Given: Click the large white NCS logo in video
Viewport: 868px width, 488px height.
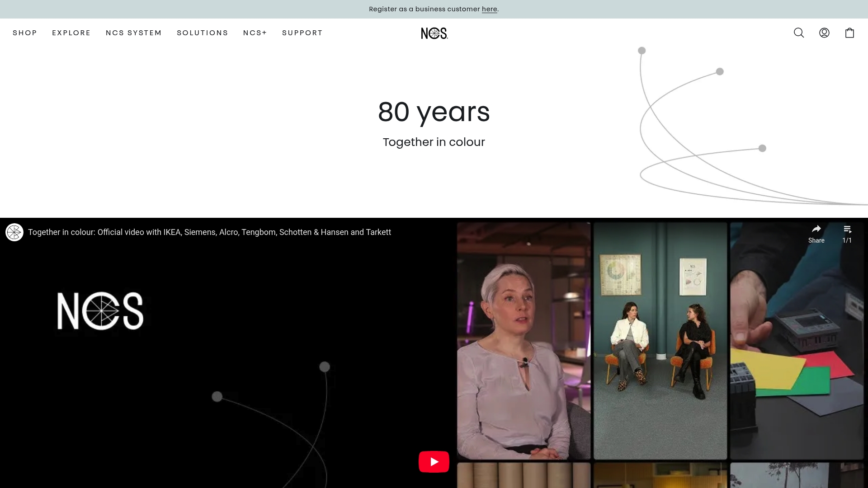Looking at the screenshot, I should click(100, 311).
